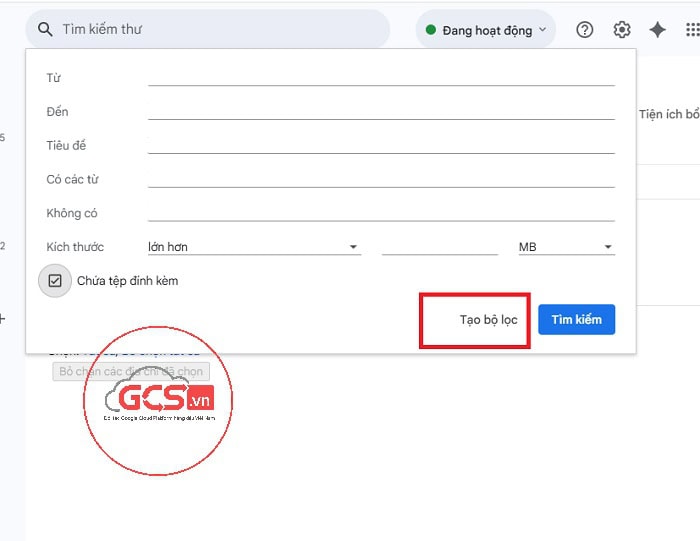Open the Google apps grid icon
The image size is (700, 541).
coord(692,30)
